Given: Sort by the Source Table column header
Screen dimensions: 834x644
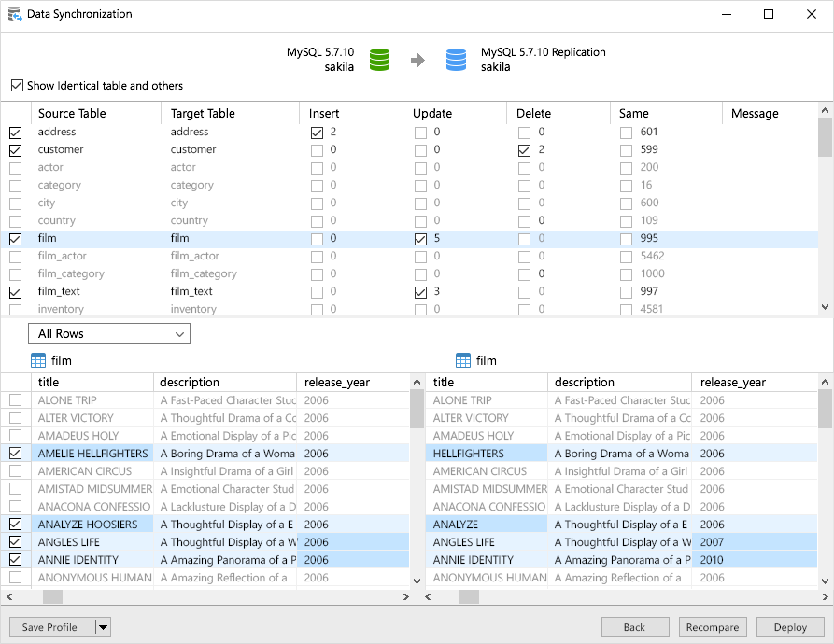Looking at the screenshot, I should pos(72,113).
